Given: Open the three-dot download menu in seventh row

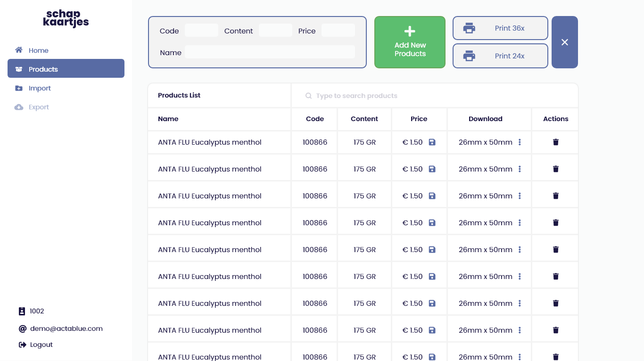Looking at the screenshot, I should pos(520,303).
